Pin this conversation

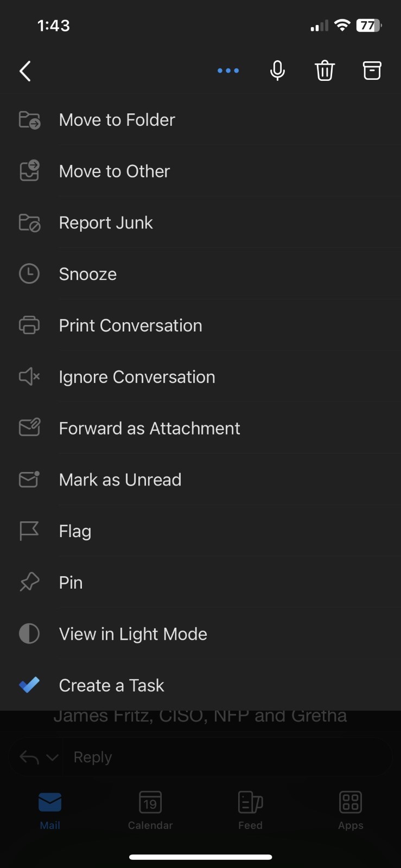coord(71,583)
